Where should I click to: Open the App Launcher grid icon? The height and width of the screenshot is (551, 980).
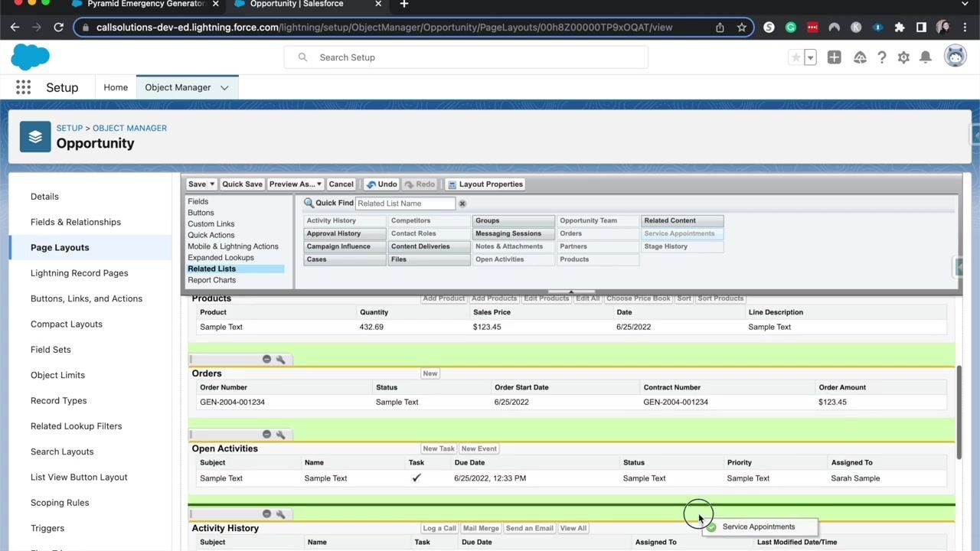pos(24,87)
